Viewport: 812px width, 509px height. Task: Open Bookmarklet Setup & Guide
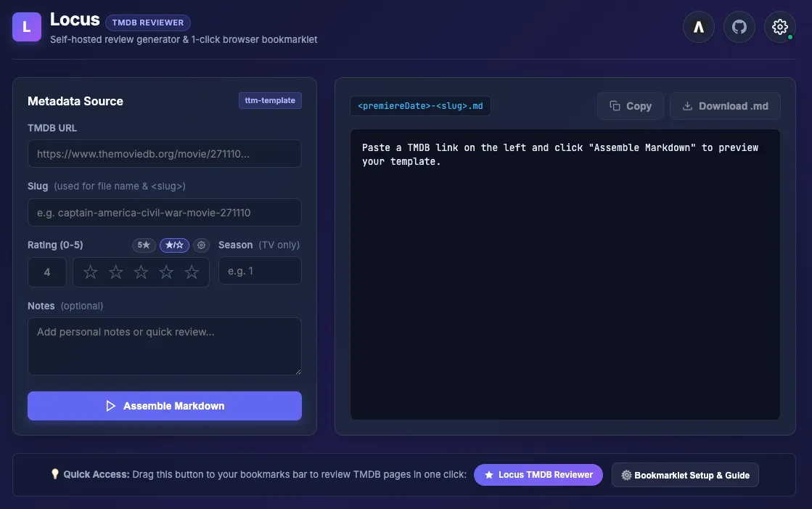[685, 476]
